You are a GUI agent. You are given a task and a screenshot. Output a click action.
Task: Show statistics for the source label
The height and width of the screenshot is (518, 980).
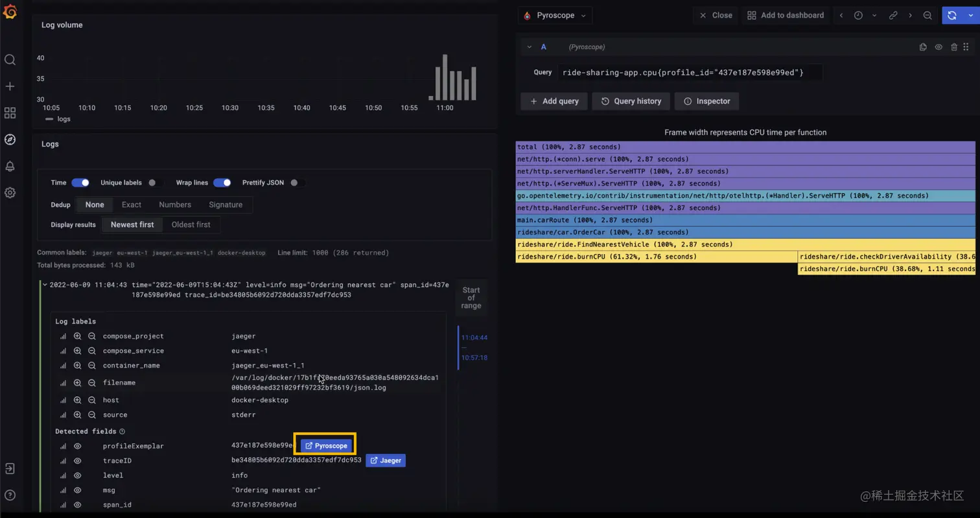(x=63, y=415)
